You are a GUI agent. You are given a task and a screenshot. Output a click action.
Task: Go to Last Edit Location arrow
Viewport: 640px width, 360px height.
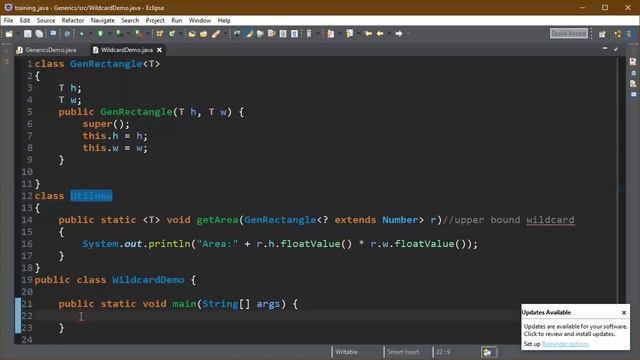click(368, 33)
